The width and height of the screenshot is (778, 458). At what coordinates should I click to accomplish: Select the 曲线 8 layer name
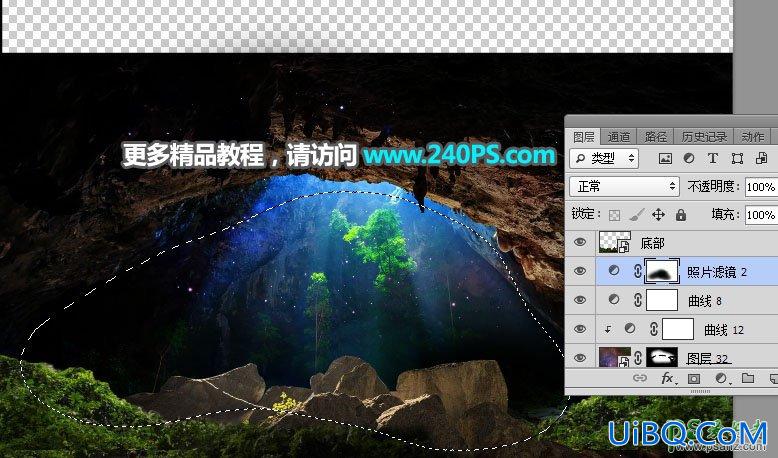pos(705,301)
